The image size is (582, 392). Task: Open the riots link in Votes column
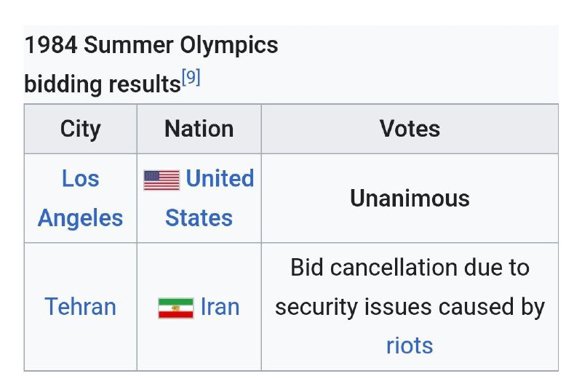pyautogui.click(x=410, y=346)
